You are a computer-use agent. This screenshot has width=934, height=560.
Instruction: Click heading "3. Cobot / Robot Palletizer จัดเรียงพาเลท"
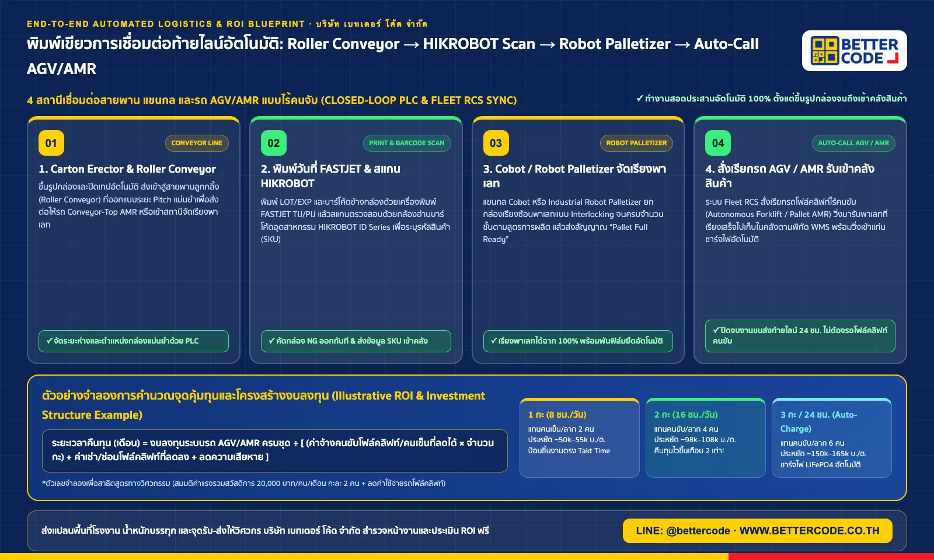click(x=574, y=176)
